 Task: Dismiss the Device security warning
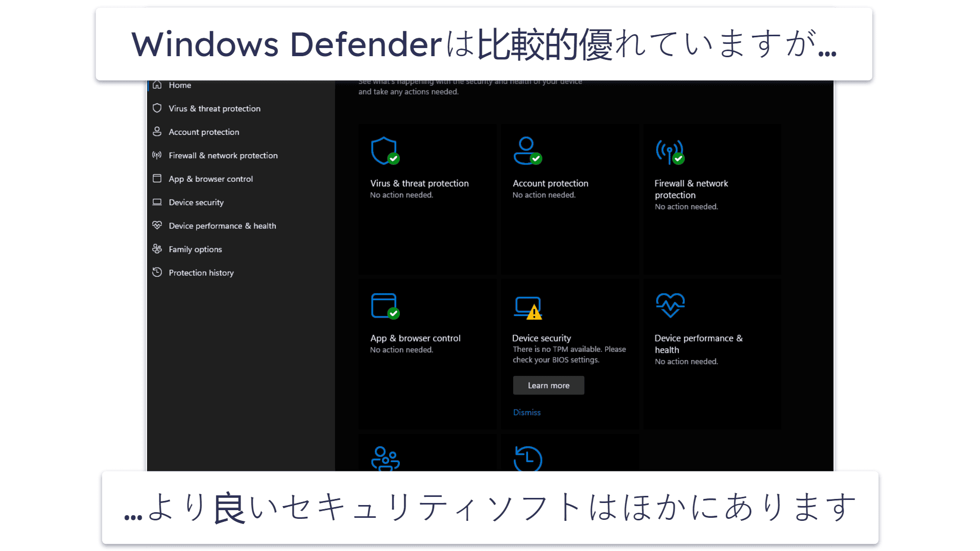pos(527,413)
